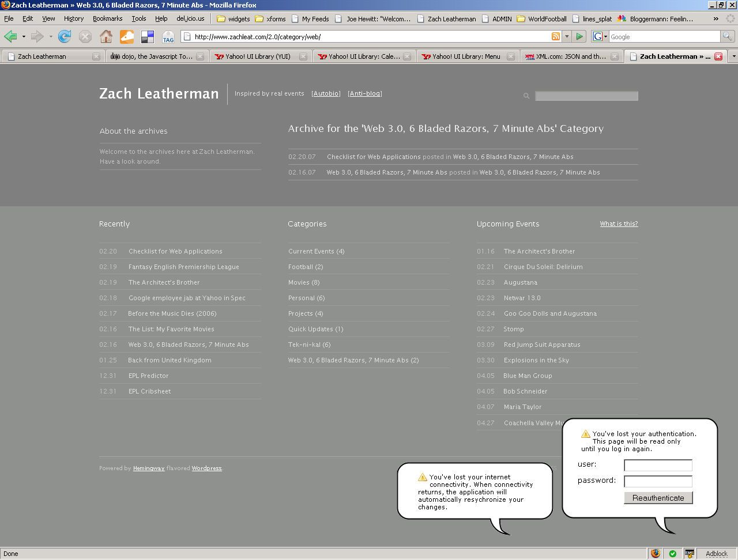Viewport: 738px width, 560px height.
Task: Click the Firefox icon in status bar
Action: 656,554
